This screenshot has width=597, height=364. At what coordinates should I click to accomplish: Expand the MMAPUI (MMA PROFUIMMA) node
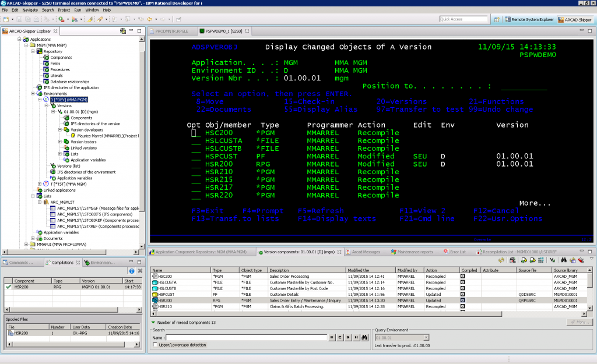[26, 245]
